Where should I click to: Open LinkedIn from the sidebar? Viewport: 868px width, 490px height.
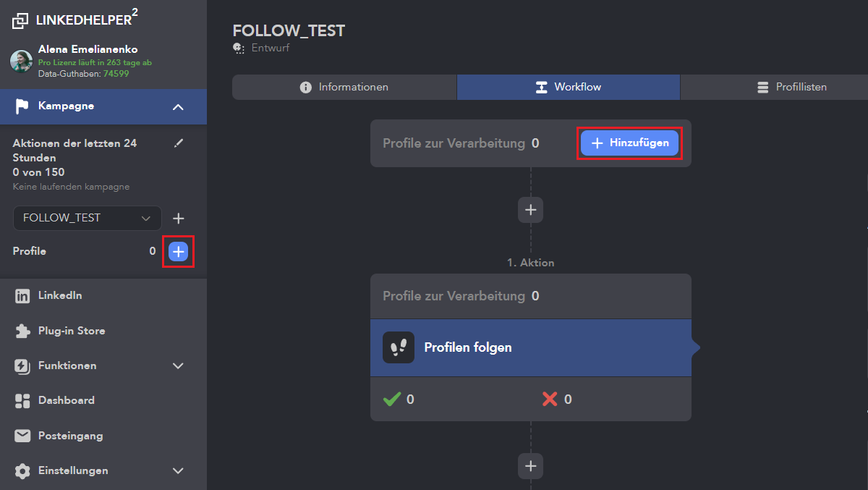coord(59,295)
